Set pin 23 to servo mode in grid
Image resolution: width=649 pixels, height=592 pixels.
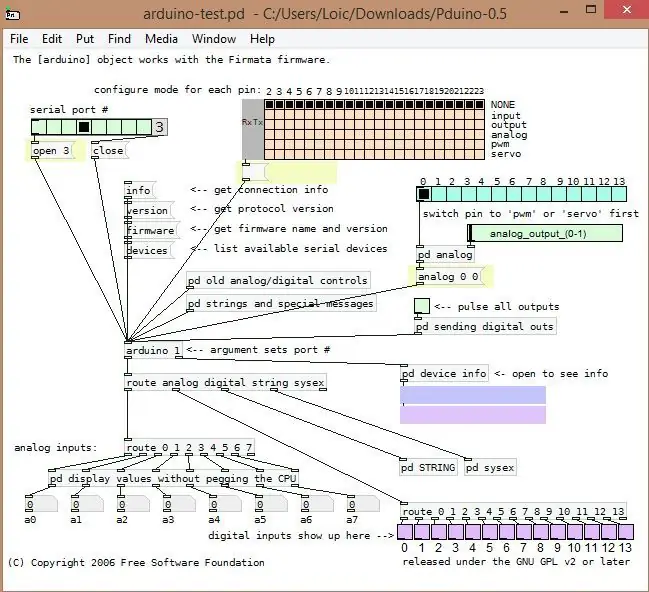479,154
